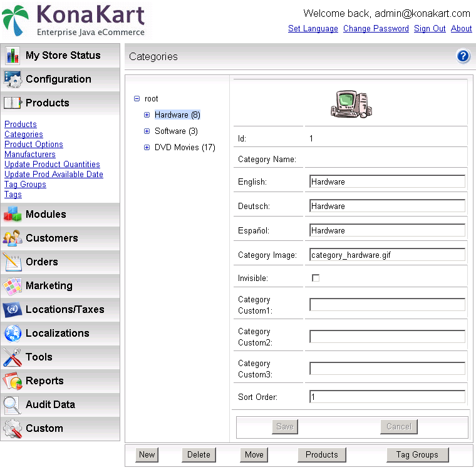476x470 pixels.
Task: Click the Delete button
Action: (199, 454)
